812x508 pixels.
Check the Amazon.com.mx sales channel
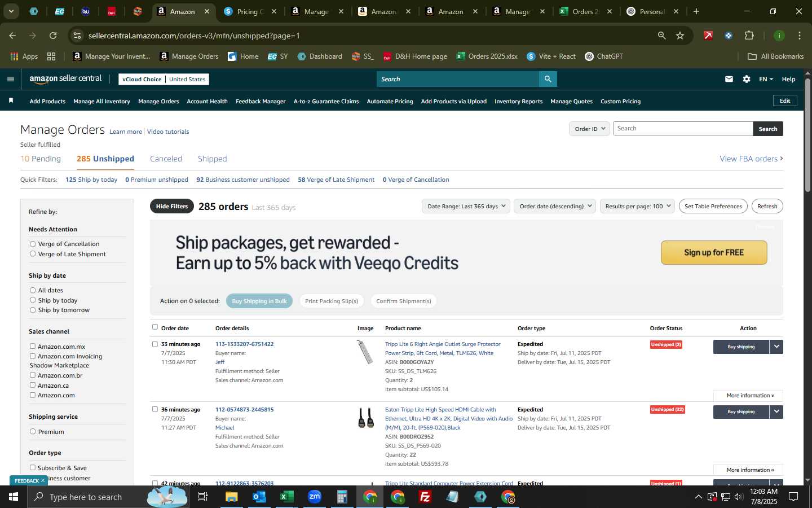pos(33,346)
